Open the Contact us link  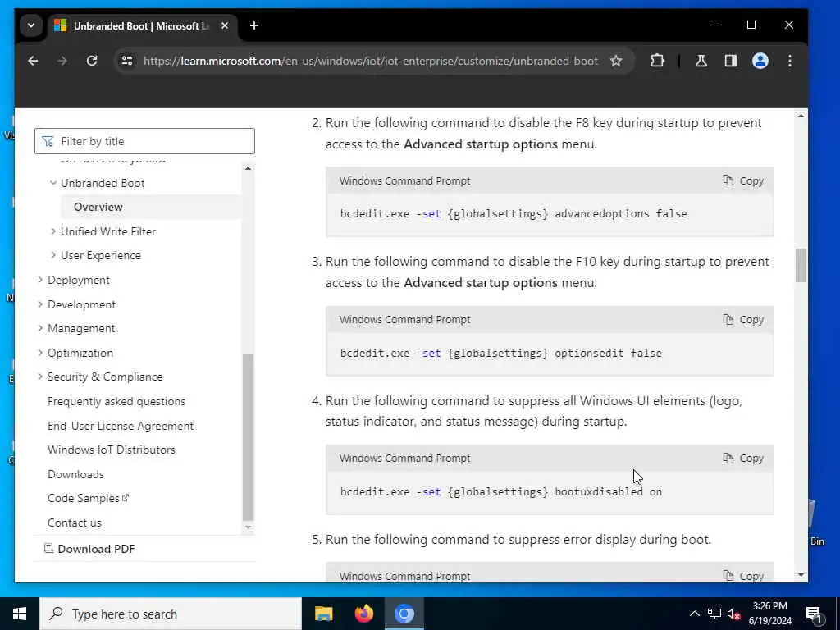pyautogui.click(x=75, y=523)
